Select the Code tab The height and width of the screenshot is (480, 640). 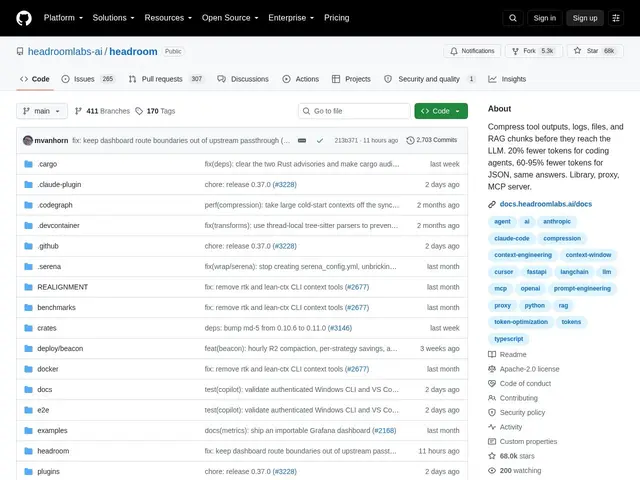coord(35,79)
